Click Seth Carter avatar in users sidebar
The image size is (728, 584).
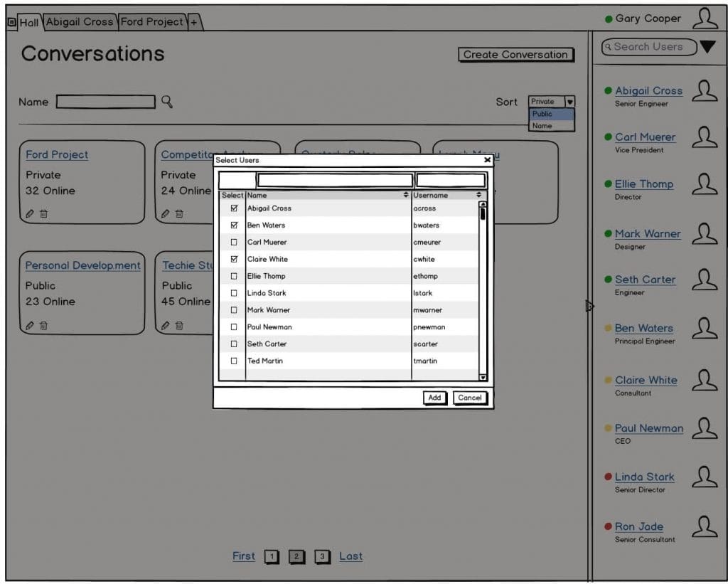coord(705,280)
